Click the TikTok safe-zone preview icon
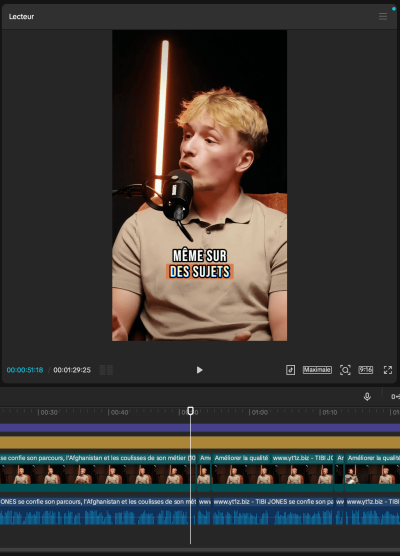400x556 pixels. pyautogui.click(x=290, y=370)
